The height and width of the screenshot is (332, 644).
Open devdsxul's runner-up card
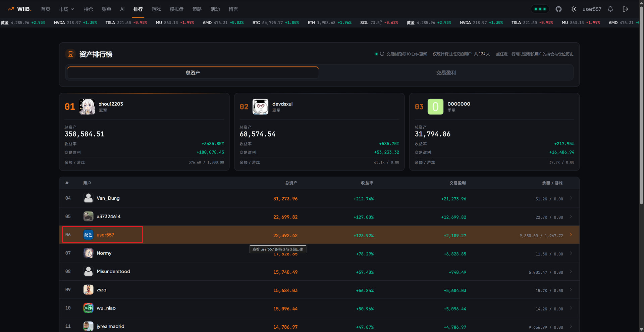point(319,132)
